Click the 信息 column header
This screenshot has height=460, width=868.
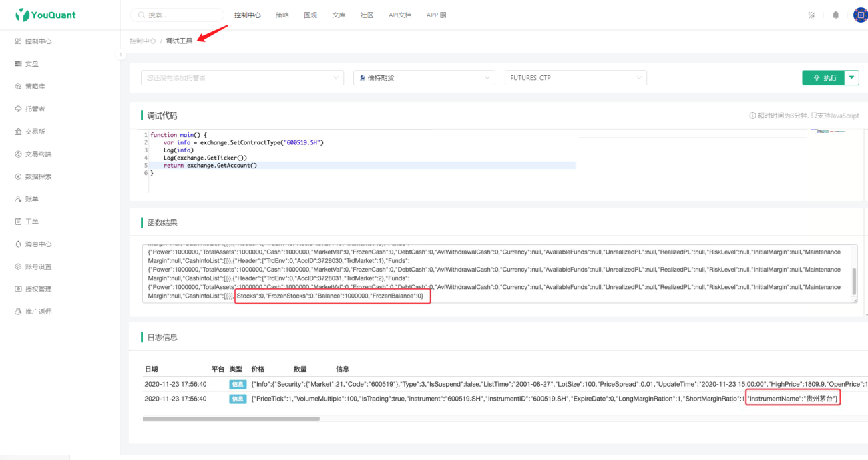click(x=343, y=369)
